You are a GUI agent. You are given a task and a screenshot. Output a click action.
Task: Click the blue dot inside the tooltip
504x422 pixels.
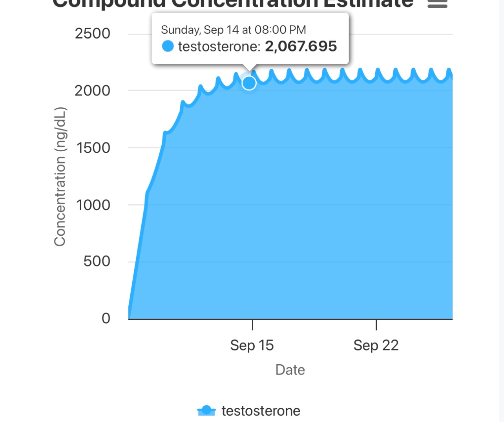(168, 46)
